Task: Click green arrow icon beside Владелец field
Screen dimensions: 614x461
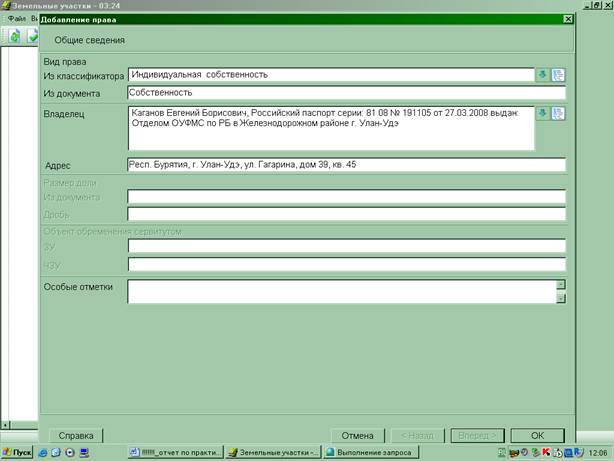Action: [x=542, y=113]
